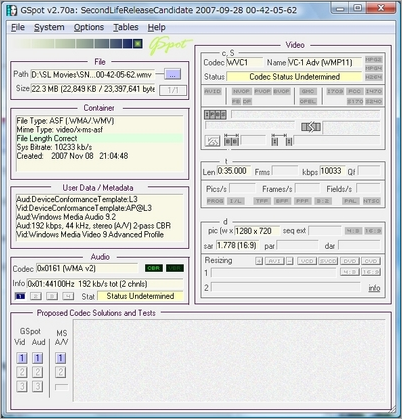The height and width of the screenshot is (419, 402).
Task: Select audio stream 4 button
Action: click(x=68, y=296)
